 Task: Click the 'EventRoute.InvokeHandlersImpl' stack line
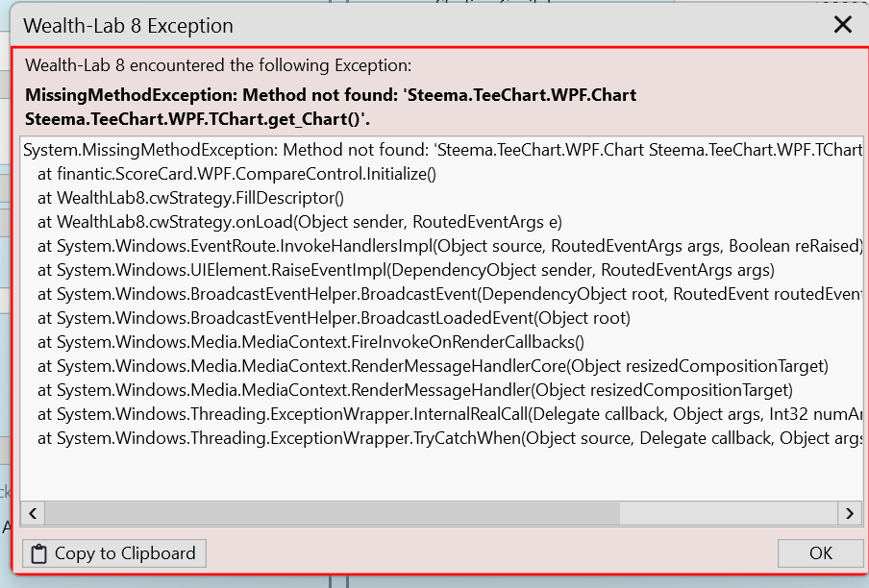[x=450, y=246]
